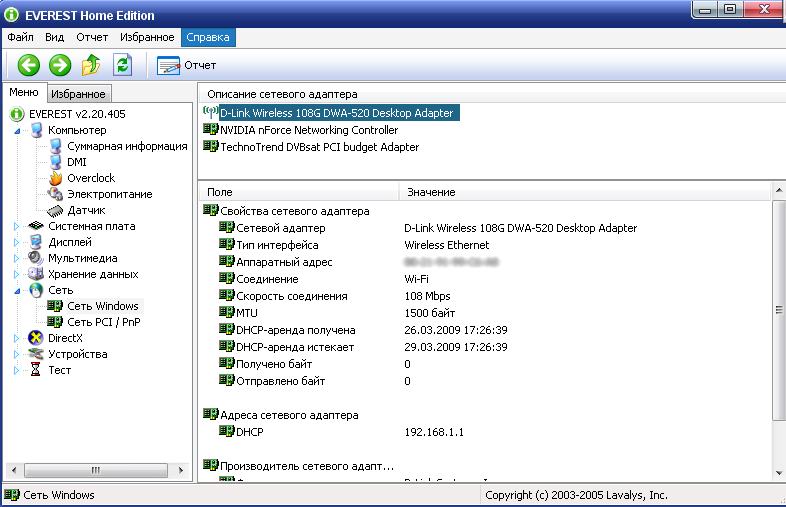786x507 pixels.
Task: Click the Поле column header
Action: (x=299, y=192)
